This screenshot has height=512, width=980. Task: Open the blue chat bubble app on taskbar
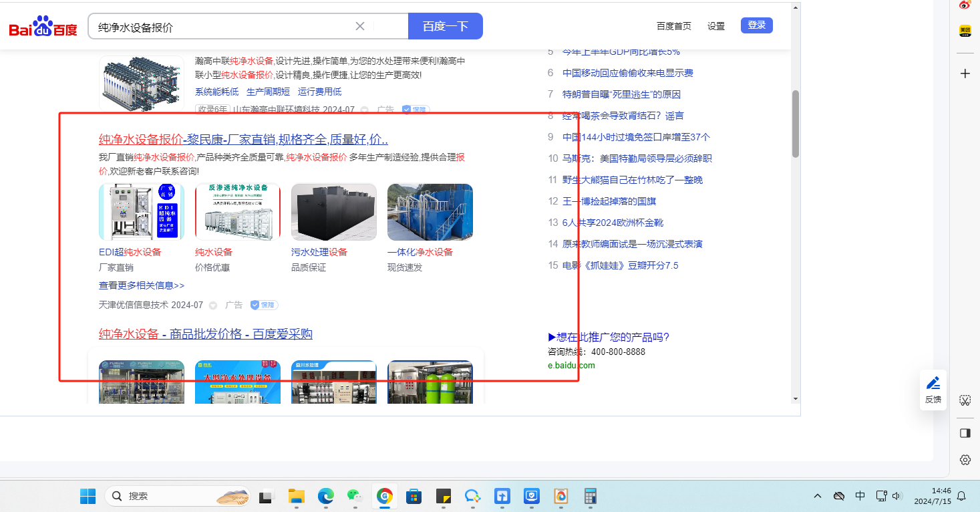(x=472, y=496)
